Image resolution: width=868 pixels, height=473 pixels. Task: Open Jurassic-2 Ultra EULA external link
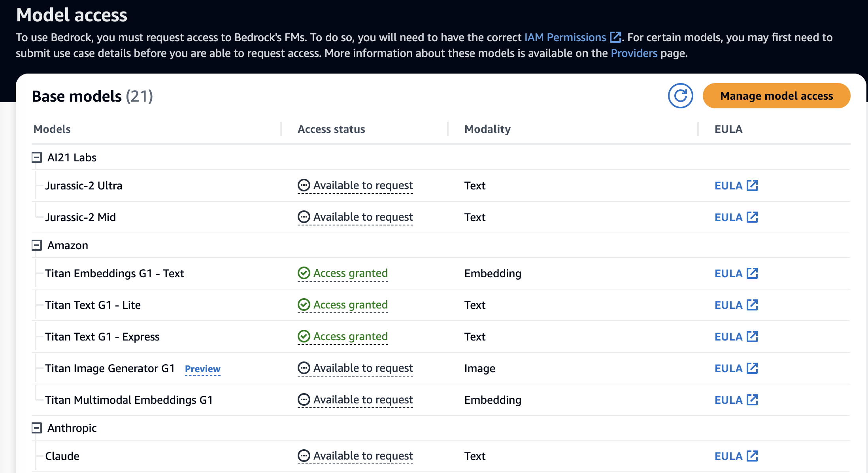point(736,185)
